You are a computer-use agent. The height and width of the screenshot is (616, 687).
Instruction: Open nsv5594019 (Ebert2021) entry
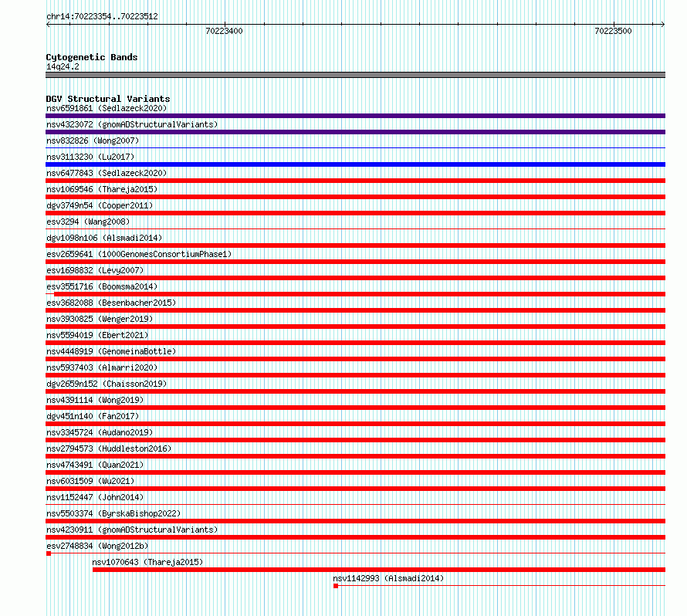pyautogui.click(x=97, y=335)
